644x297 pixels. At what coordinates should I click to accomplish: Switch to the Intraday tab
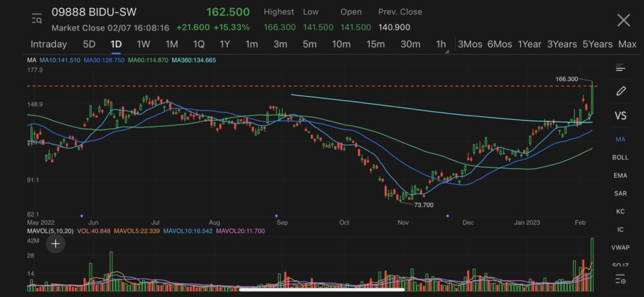48,44
